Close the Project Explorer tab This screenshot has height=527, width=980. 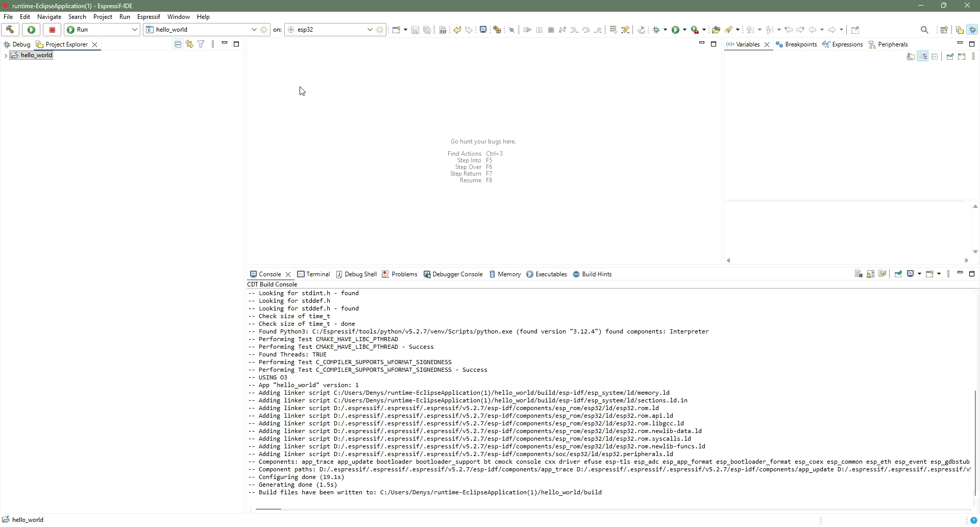pos(94,44)
